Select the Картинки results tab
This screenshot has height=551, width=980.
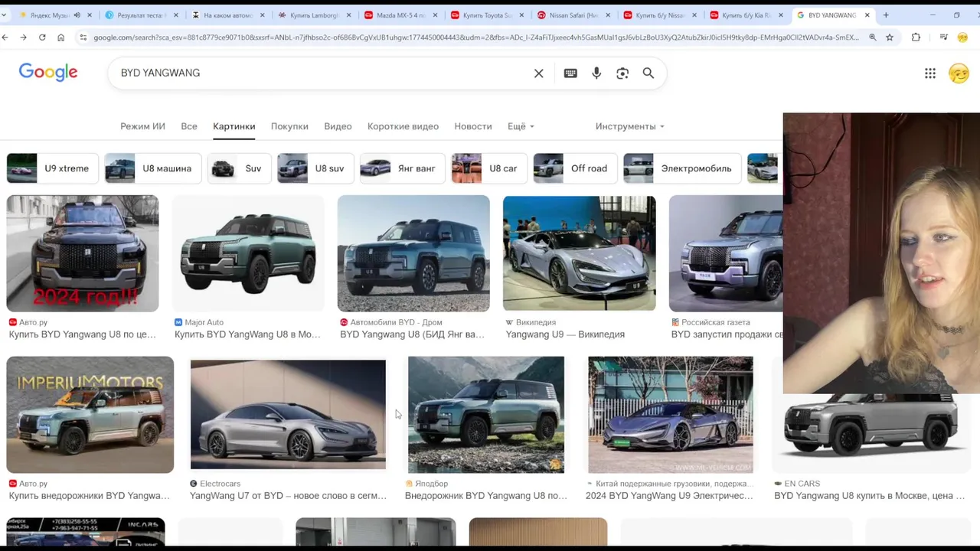point(234,126)
